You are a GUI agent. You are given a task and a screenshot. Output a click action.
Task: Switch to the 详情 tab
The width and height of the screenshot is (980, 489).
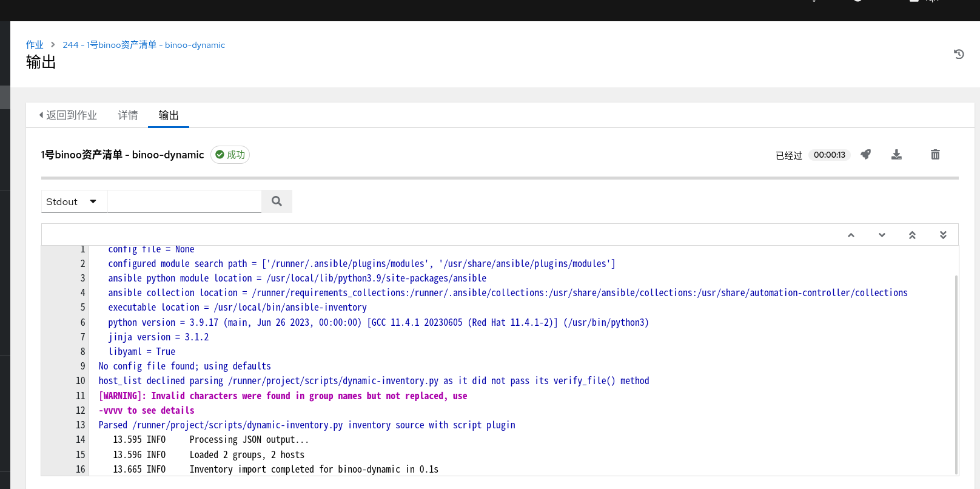pyautogui.click(x=128, y=115)
